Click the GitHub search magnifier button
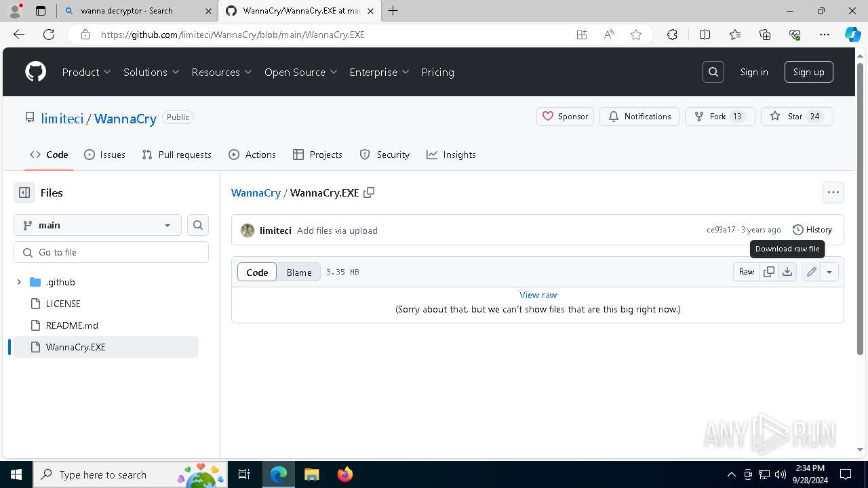The height and width of the screenshot is (488, 868). pyautogui.click(x=713, y=72)
